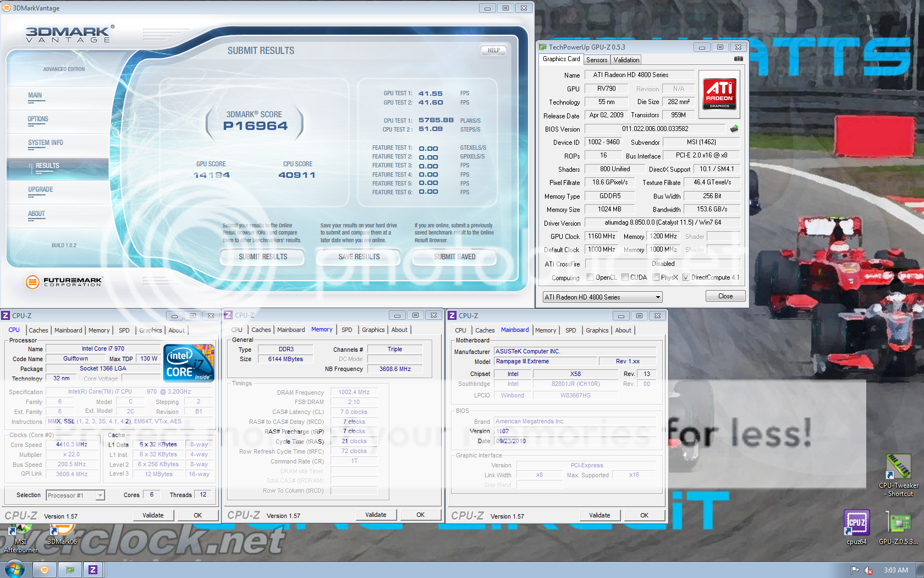Switch to the Validation tab in GPU-Z

626,60
